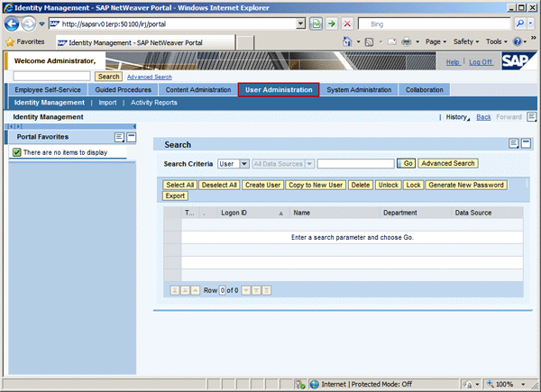Open the address bar history dropdown
Screen dimensions: 541x392
coord(301,23)
